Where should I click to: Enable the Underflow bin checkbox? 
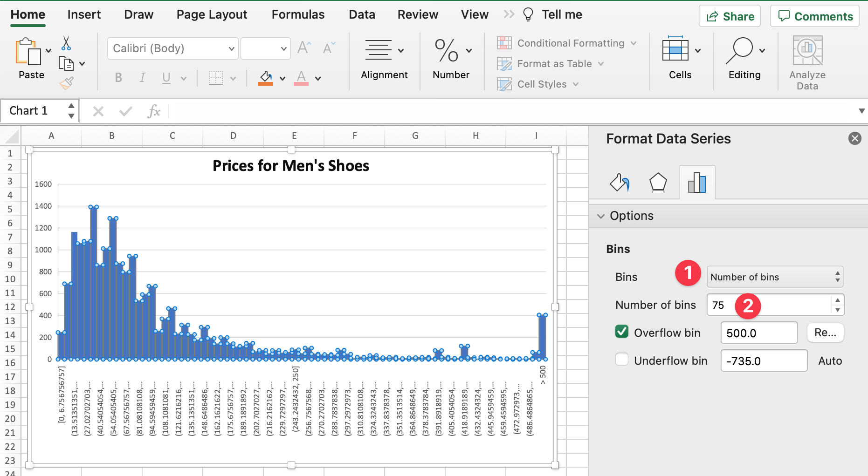coord(622,360)
